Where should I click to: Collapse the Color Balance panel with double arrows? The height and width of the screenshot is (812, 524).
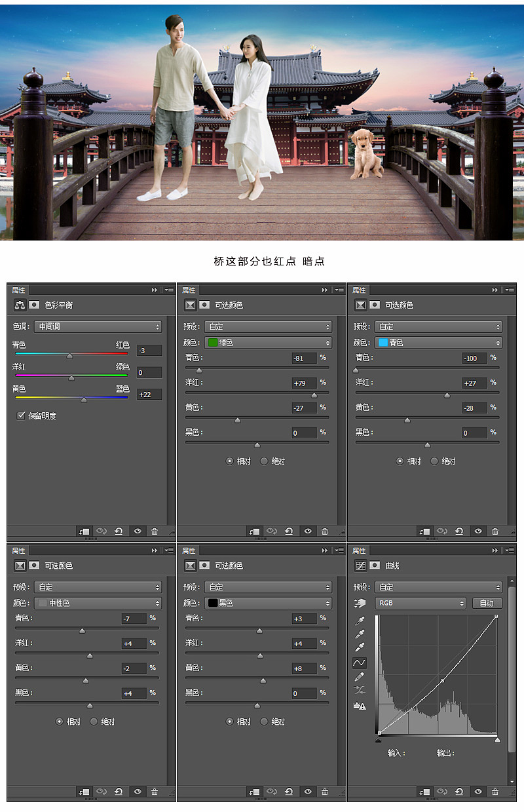tap(155, 290)
